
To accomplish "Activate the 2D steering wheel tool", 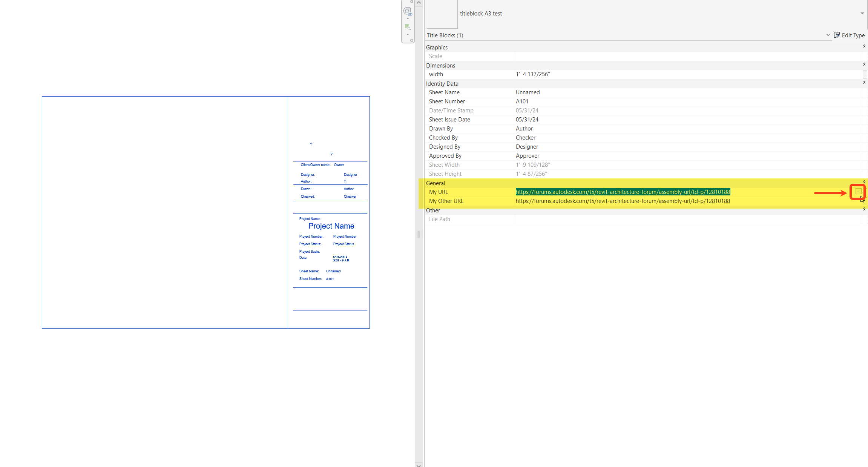I will tap(407, 11).
